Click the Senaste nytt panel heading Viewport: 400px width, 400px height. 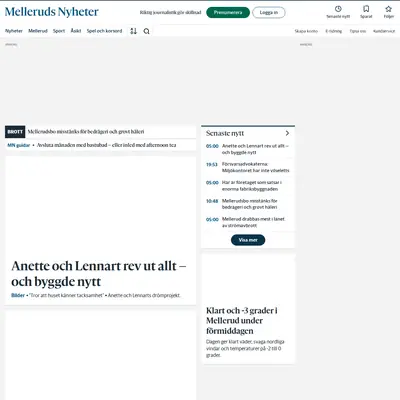pos(225,133)
